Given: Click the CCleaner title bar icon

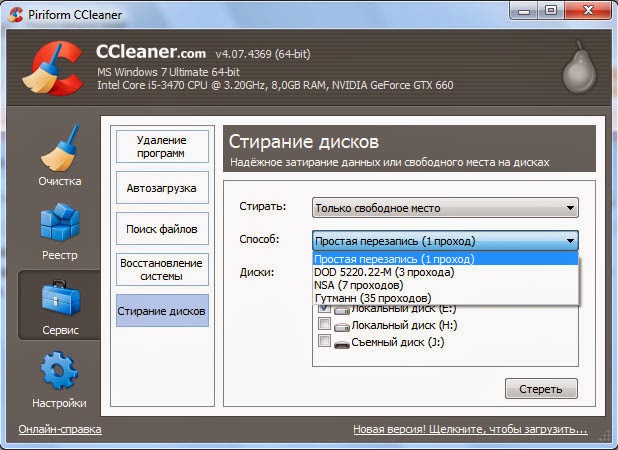Looking at the screenshot, I should click(x=15, y=14).
